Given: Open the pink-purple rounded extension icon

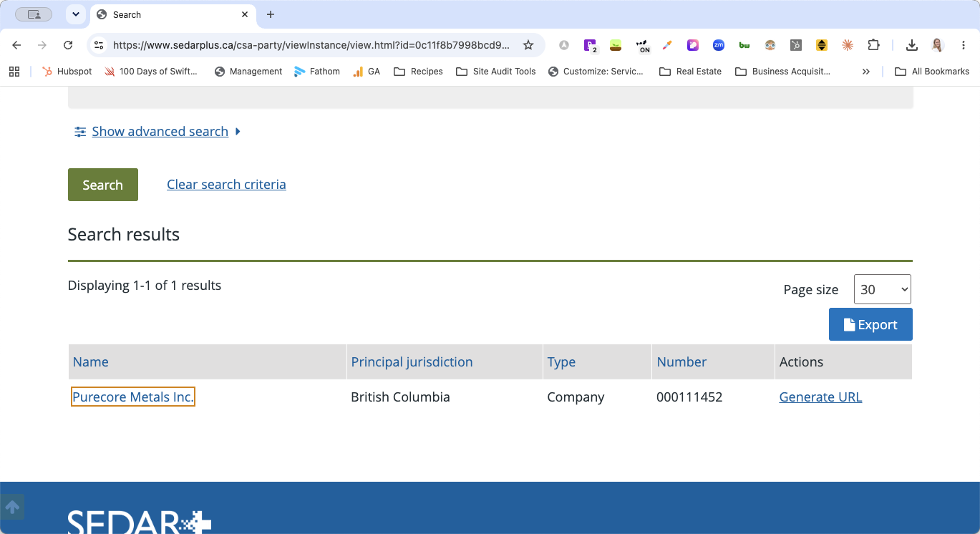Looking at the screenshot, I should click(693, 45).
